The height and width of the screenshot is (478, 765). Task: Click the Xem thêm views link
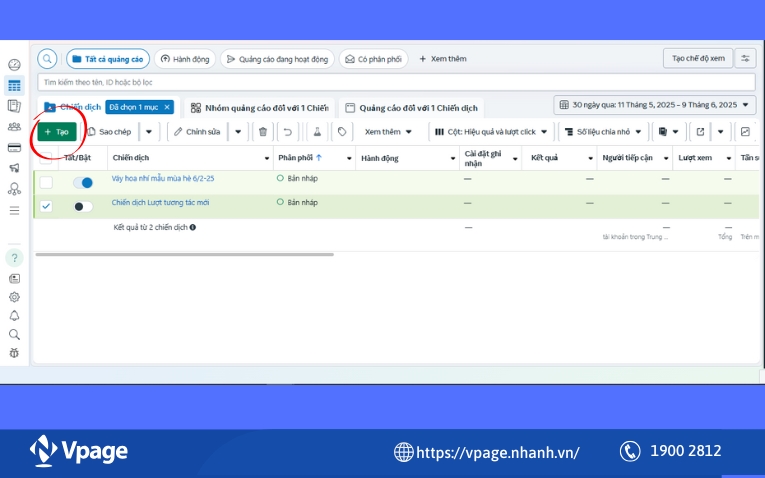click(443, 59)
